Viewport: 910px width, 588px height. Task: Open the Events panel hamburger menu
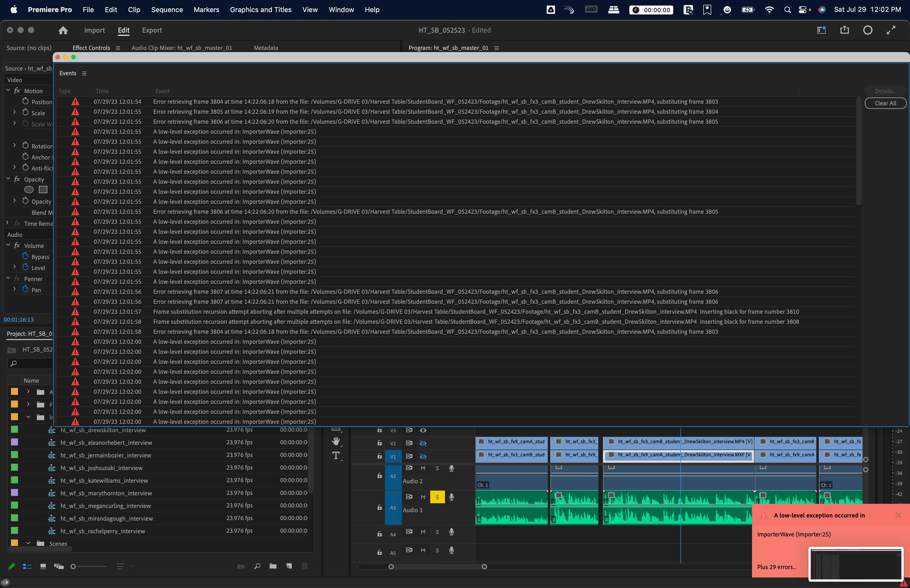click(x=84, y=73)
